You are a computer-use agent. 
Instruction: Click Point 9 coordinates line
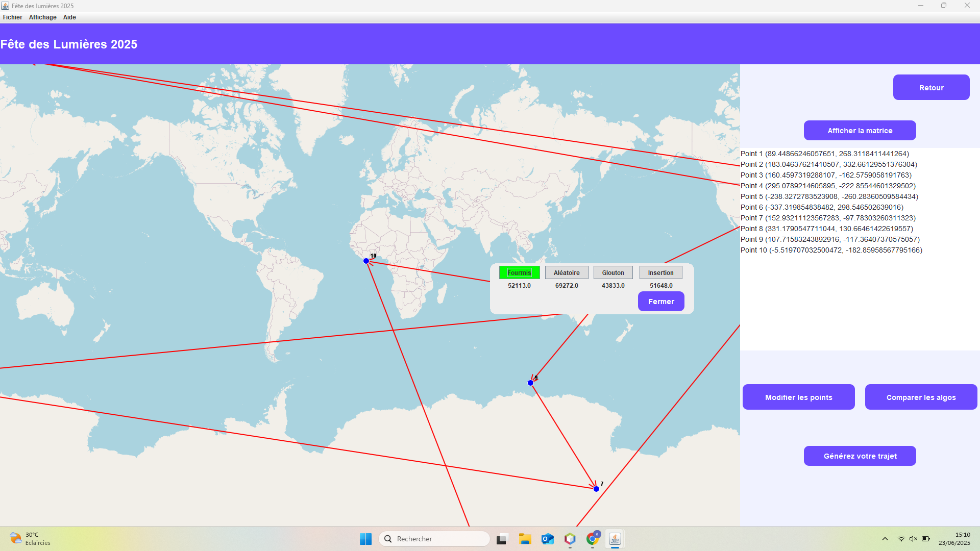830,239
